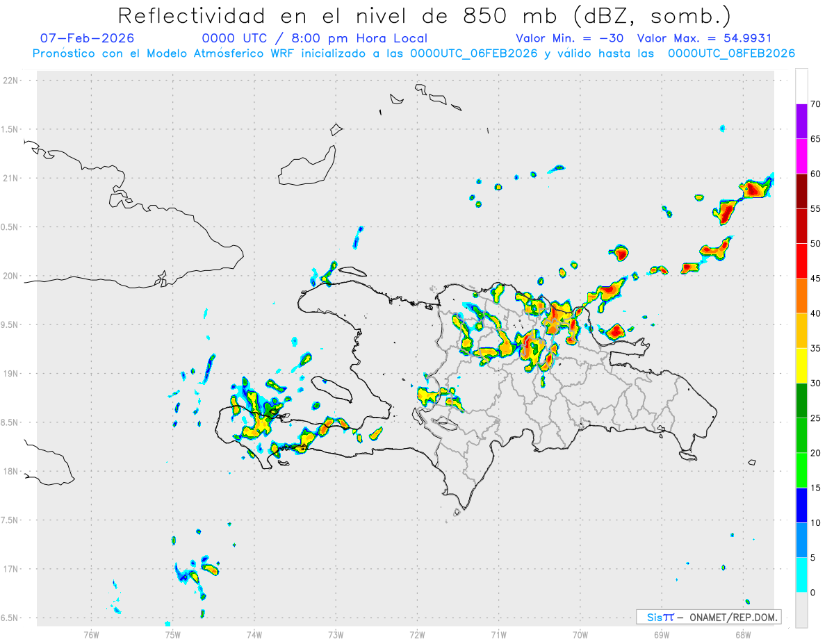Click the dark blue 10–15 dBZ colorbar segment
The width and height of the screenshot is (834, 644).
[x=801, y=505]
